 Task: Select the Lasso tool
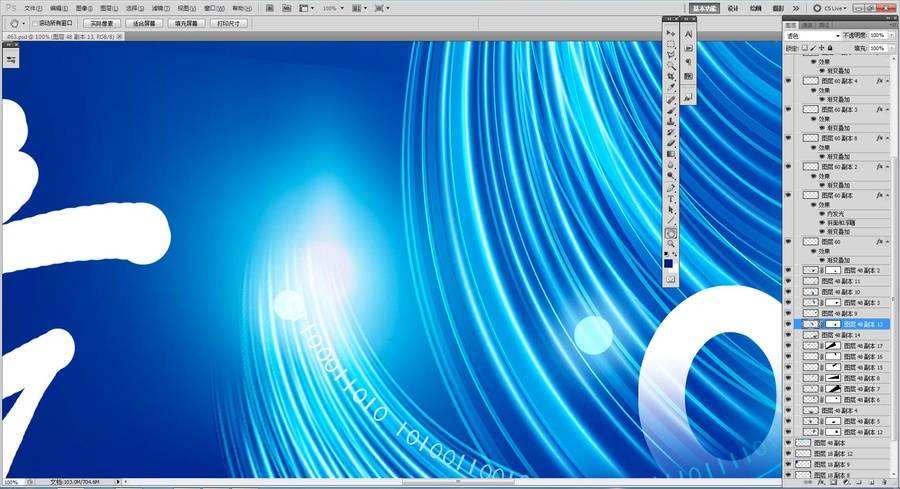coord(670,55)
